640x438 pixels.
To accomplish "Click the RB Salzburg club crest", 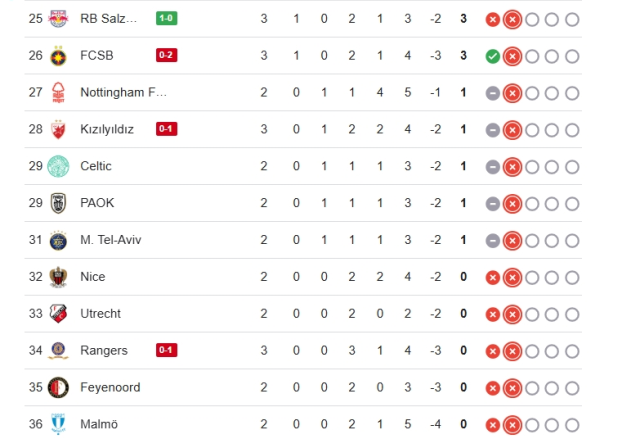I will pyautogui.click(x=59, y=19).
